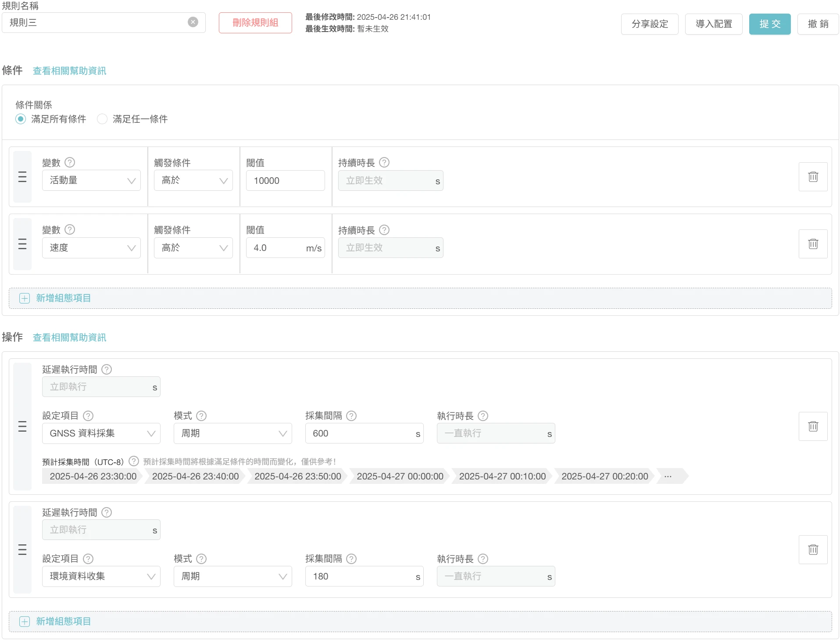
Task: Open the 活動量 variable dropdown
Action: (91, 181)
